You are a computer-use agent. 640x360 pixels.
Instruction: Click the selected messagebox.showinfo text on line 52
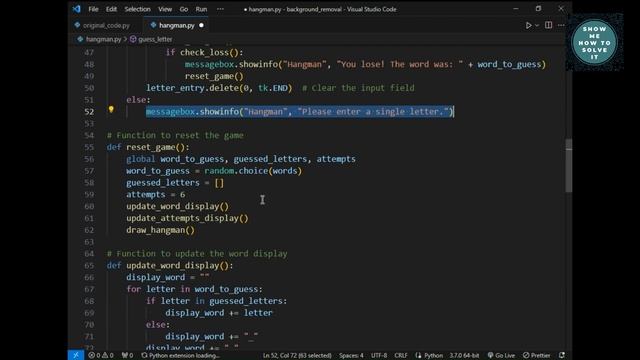(300, 111)
